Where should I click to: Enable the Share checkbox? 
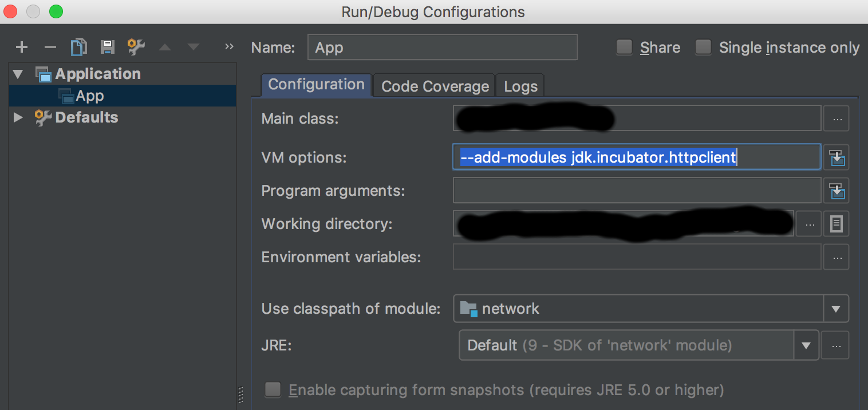(x=624, y=47)
